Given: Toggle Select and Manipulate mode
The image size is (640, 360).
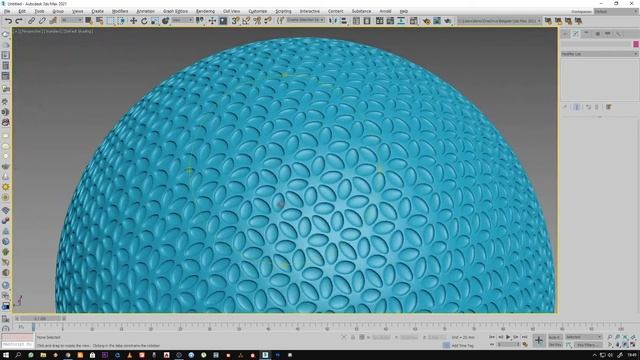Looking at the screenshot, I should (212, 20).
